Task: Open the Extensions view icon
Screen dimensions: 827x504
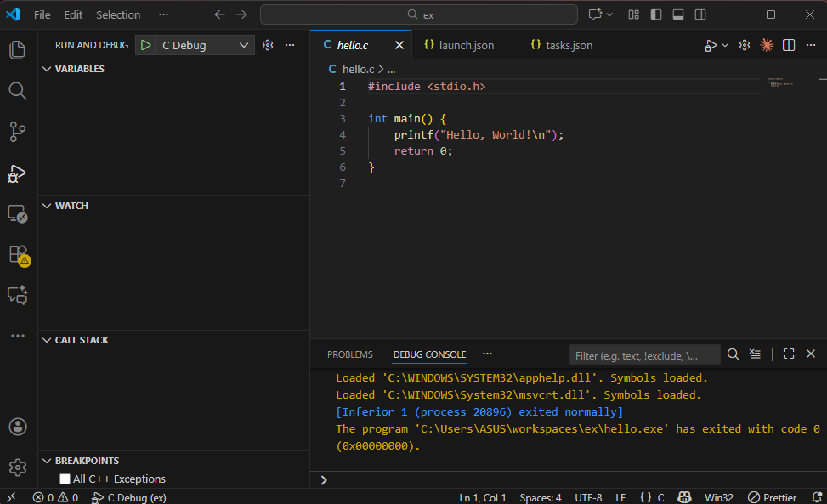Action: click(x=18, y=254)
